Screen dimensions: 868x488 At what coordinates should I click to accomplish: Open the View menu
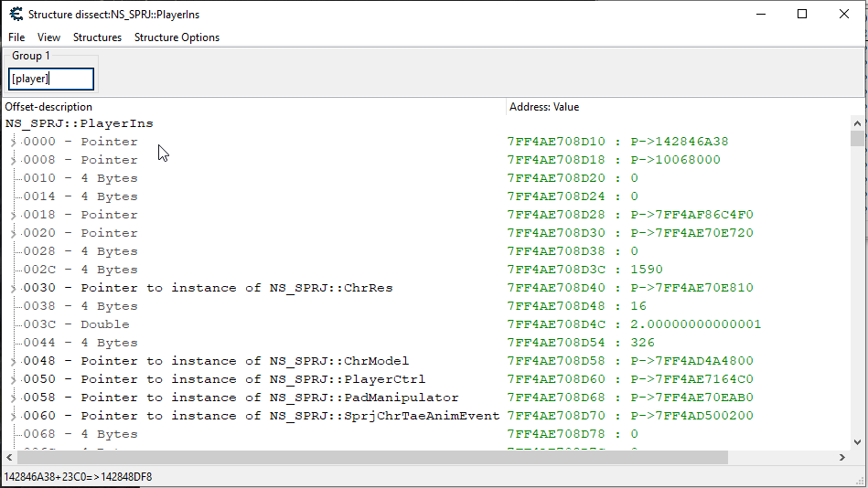point(48,37)
